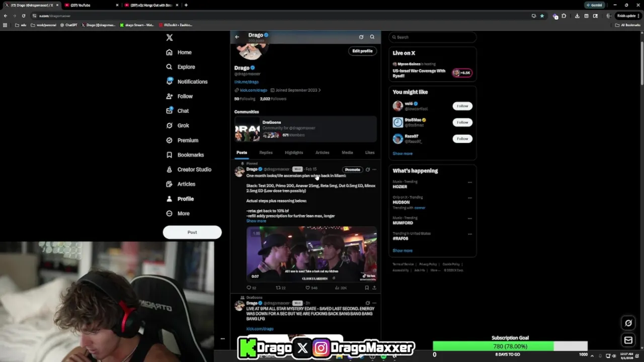
Task: Bookmark this page with the star icon
Action: [542, 16]
